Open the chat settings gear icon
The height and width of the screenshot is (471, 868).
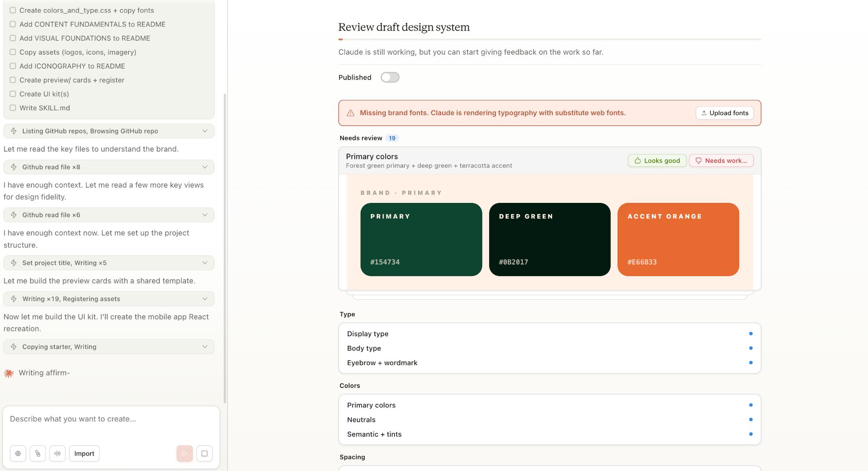coord(18,453)
